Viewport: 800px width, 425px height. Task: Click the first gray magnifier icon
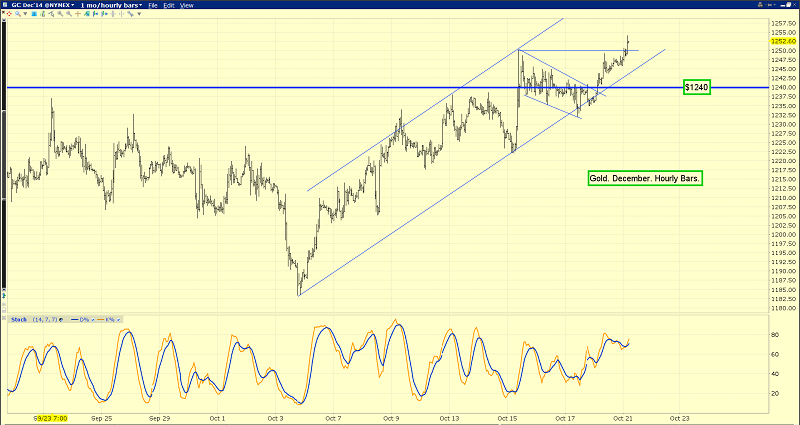[60, 14]
